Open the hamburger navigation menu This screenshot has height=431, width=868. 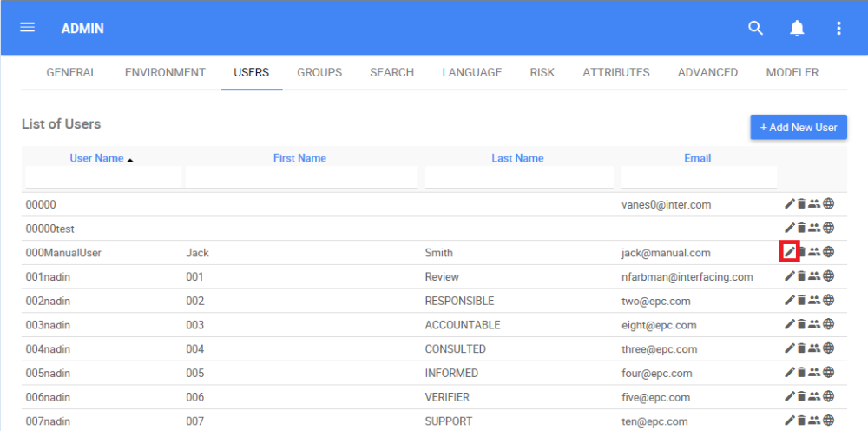(x=27, y=28)
